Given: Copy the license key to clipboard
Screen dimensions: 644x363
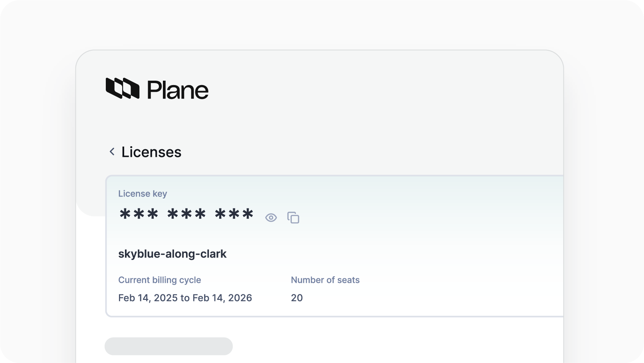Looking at the screenshot, I should [x=293, y=218].
